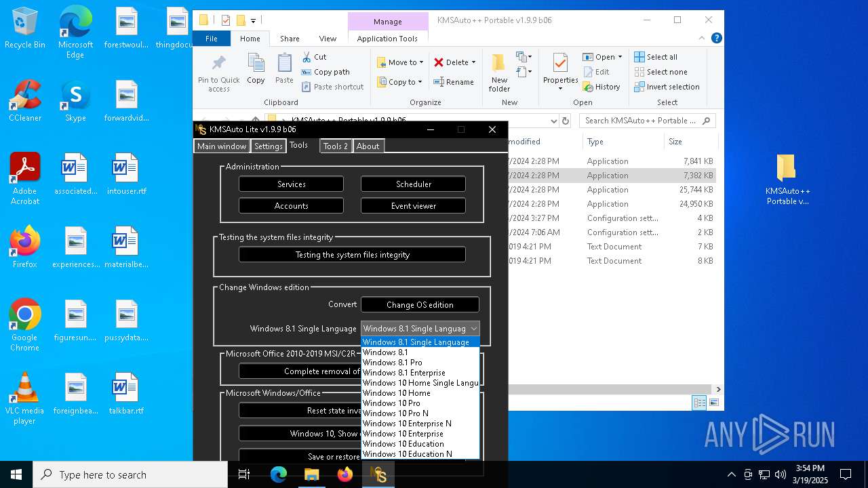The height and width of the screenshot is (488, 868).
Task: Collapse the Explorer ribbon with the chevron
Action: tap(703, 39)
